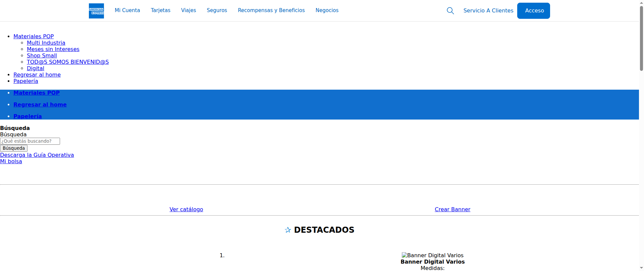This screenshot has width=644, height=271.
Task: Click Regresar al home in top list
Action: tap(37, 75)
